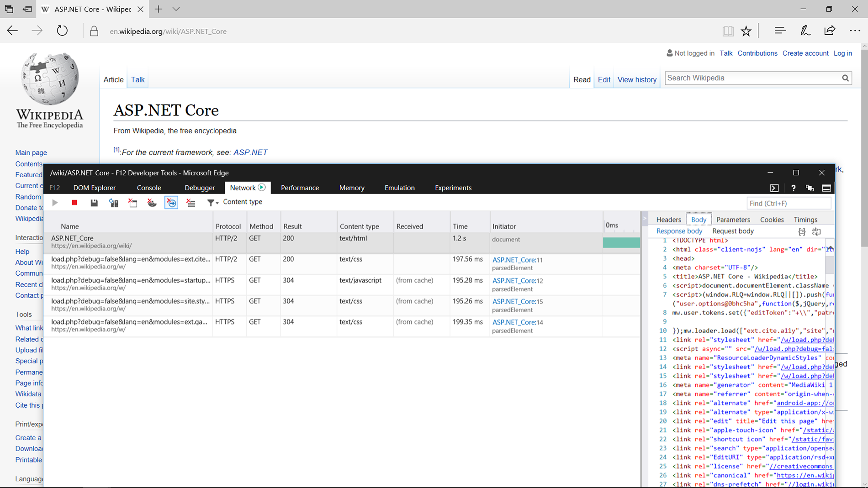
Task: Toggle word wrap in response body
Action: [x=816, y=232]
